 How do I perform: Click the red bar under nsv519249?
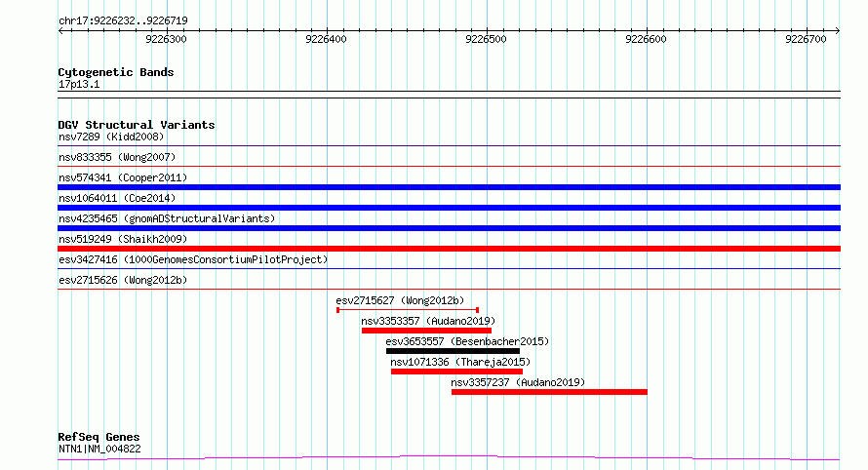[x=449, y=249]
